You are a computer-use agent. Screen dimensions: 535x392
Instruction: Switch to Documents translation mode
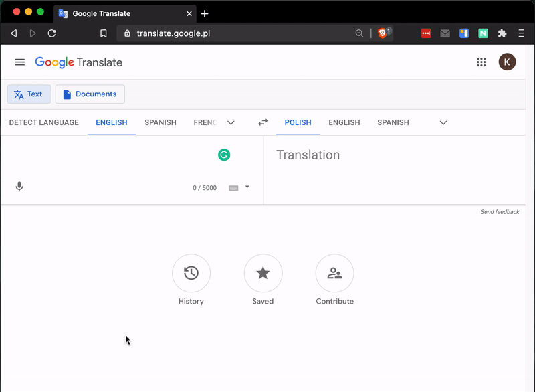[x=90, y=94]
